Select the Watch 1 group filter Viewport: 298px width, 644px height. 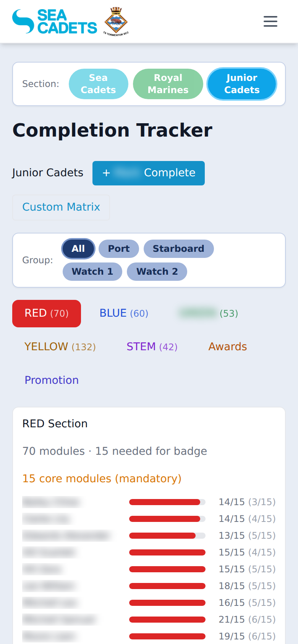coord(92,272)
